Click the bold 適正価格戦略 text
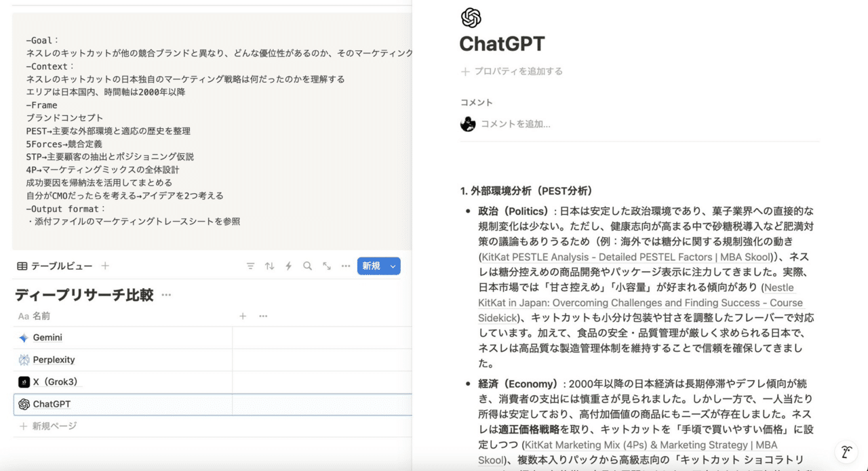This screenshot has width=868, height=471. pyautogui.click(x=529, y=429)
